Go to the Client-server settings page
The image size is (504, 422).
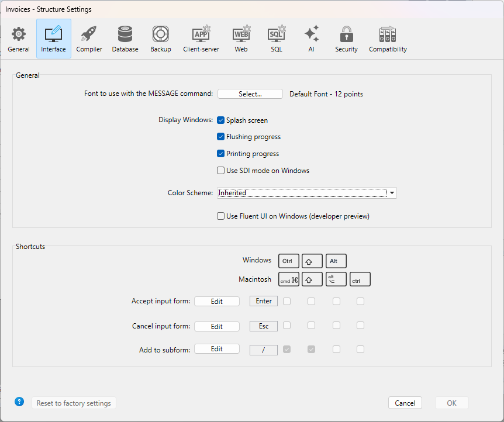(x=201, y=39)
